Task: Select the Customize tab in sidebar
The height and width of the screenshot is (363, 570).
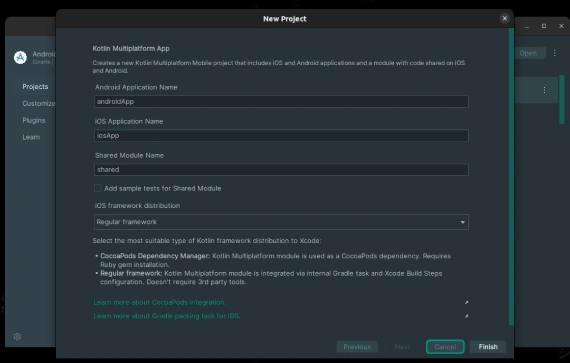Action: pyautogui.click(x=39, y=104)
